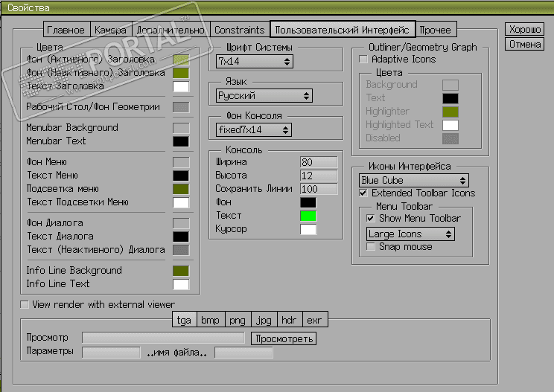Click the Текст Меню color swatch

coord(181,176)
